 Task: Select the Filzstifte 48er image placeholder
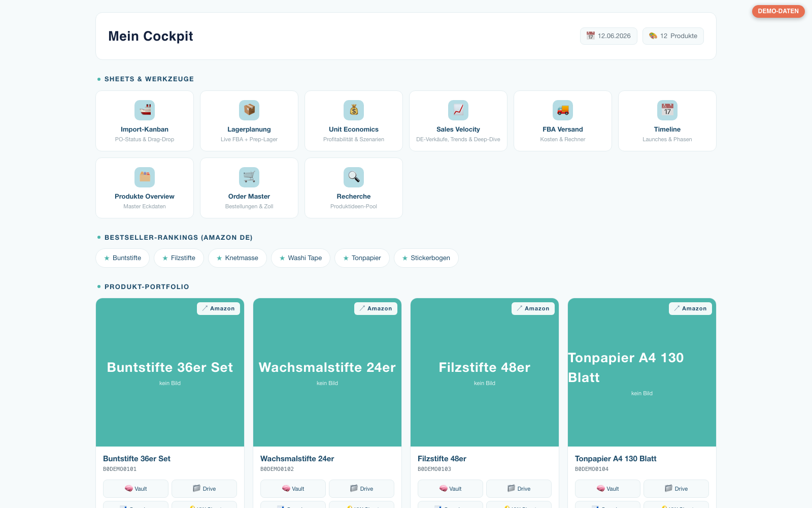tap(485, 372)
